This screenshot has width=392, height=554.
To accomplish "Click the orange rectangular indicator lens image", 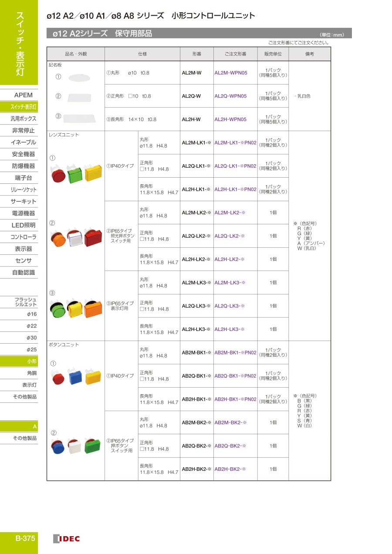I will click(93, 310).
